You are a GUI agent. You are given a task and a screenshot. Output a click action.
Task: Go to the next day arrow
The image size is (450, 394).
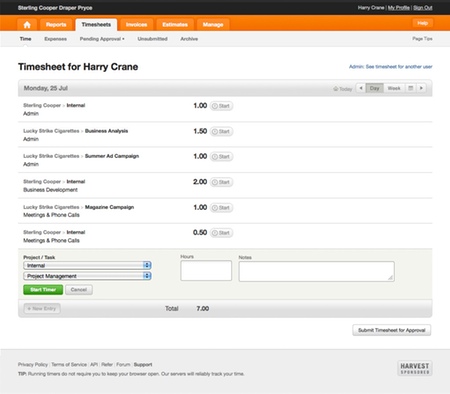tap(421, 88)
